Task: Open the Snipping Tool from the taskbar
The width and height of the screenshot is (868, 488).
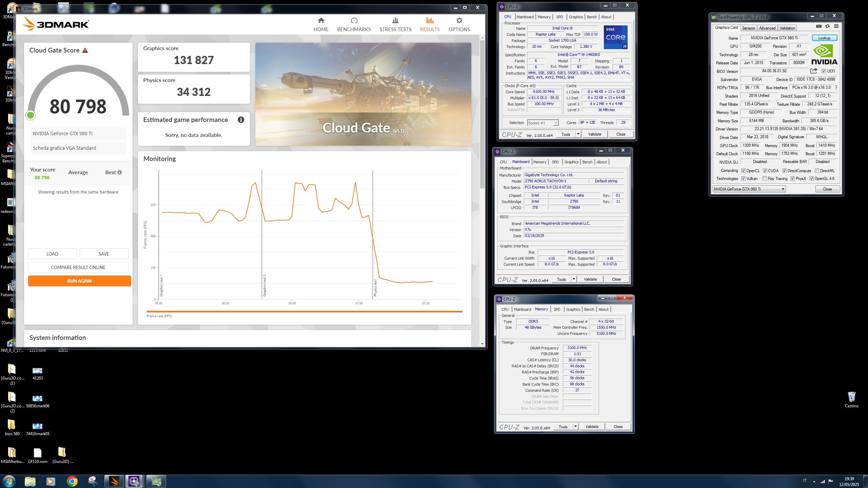Action: click(93, 481)
